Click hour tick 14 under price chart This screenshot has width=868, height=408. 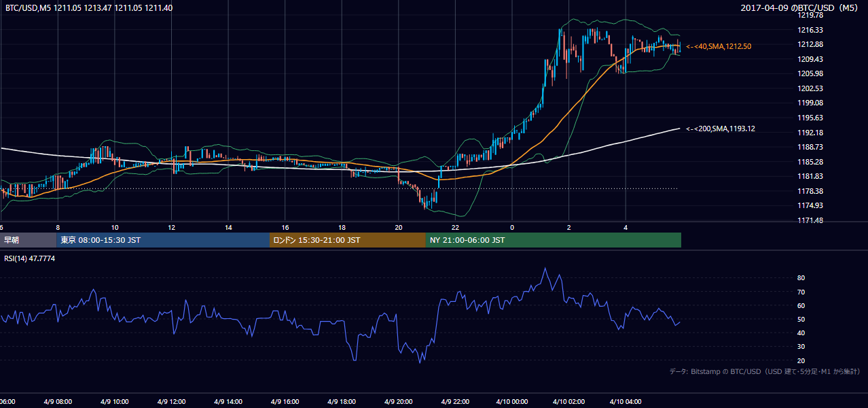click(x=228, y=227)
